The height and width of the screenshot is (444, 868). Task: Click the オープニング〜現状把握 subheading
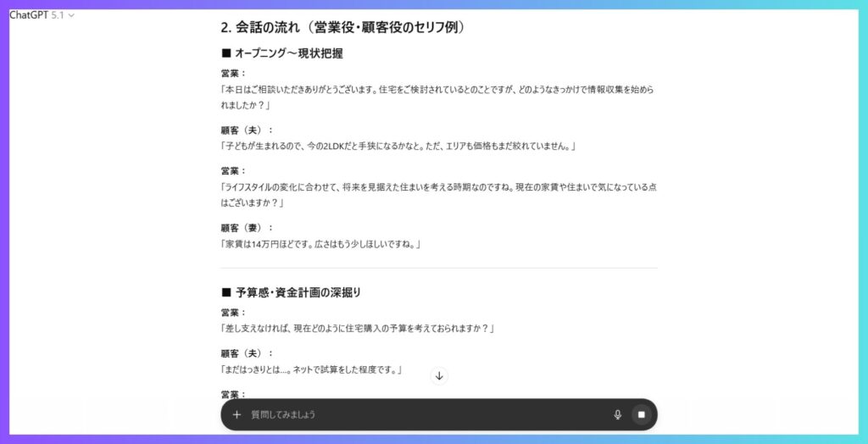[x=282, y=53]
